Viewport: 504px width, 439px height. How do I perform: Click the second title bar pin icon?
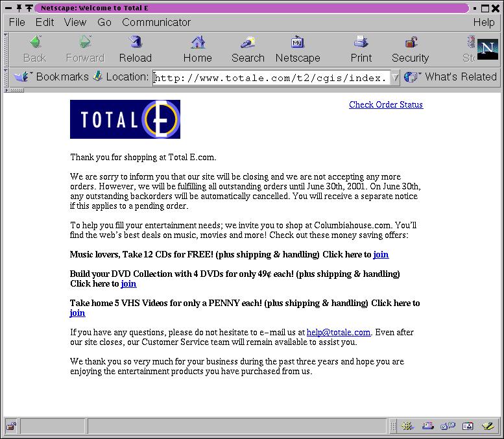(x=29, y=8)
